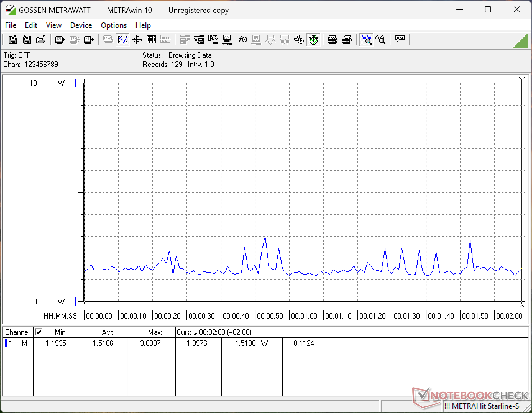Open the Device menu

(81, 25)
